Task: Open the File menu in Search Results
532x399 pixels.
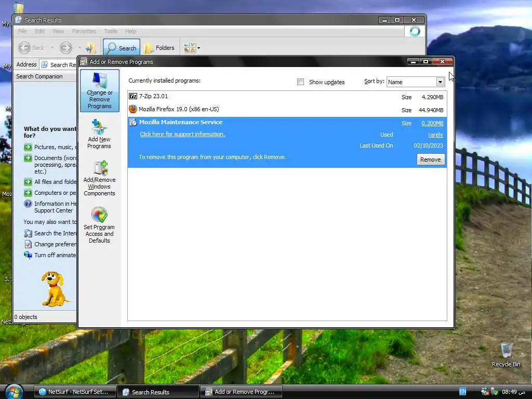Action: tap(22, 31)
